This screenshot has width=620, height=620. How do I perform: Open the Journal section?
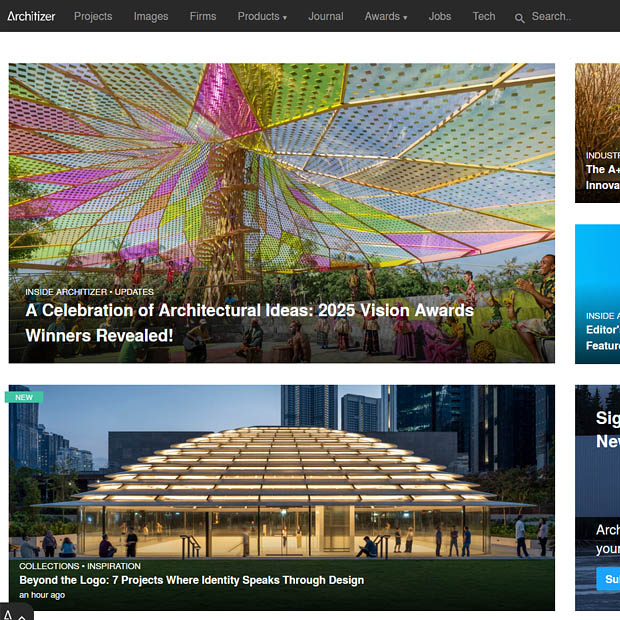(x=326, y=16)
